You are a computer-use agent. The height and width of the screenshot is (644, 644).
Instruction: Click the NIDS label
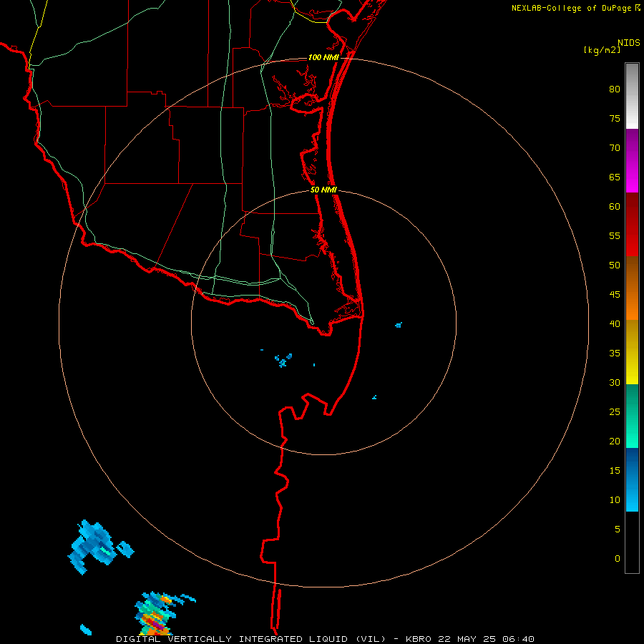tap(629, 43)
